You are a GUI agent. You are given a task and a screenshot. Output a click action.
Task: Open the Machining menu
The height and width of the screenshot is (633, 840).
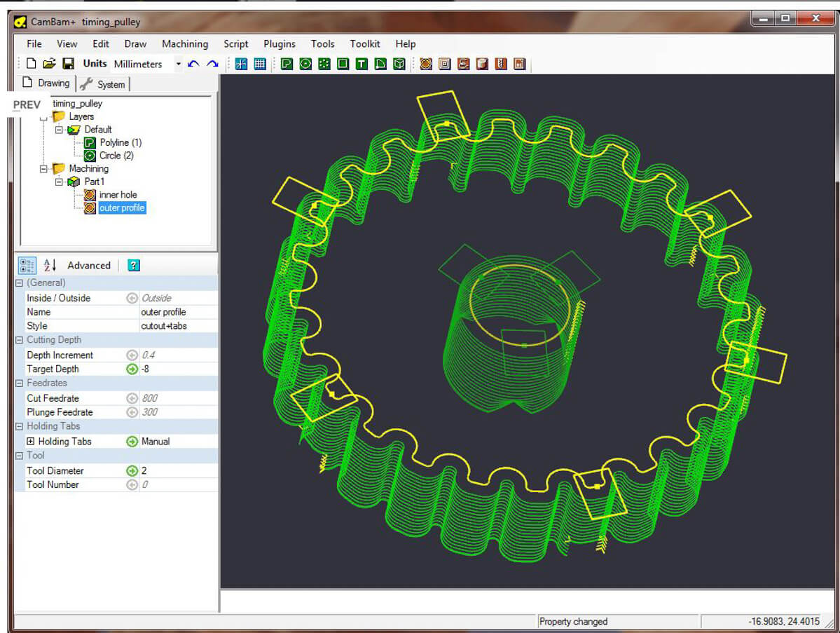tap(185, 43)
